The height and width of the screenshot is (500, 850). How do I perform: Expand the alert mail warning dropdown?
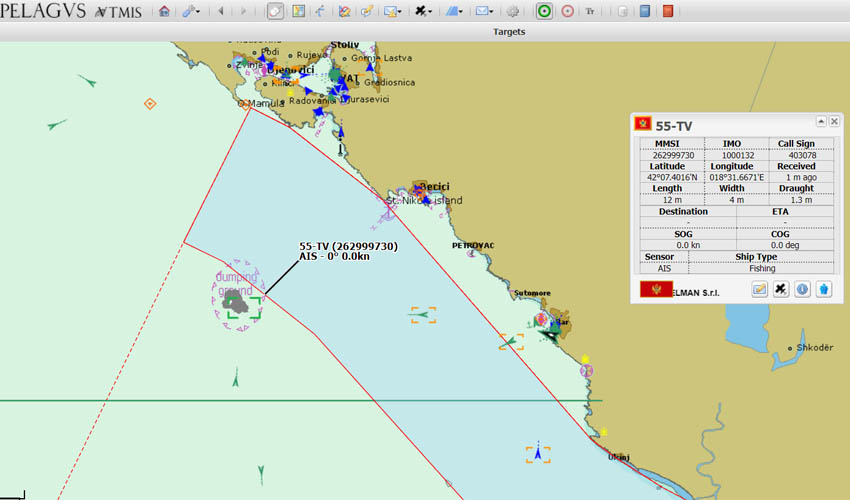pyautogui.click(x=392, y=11)
